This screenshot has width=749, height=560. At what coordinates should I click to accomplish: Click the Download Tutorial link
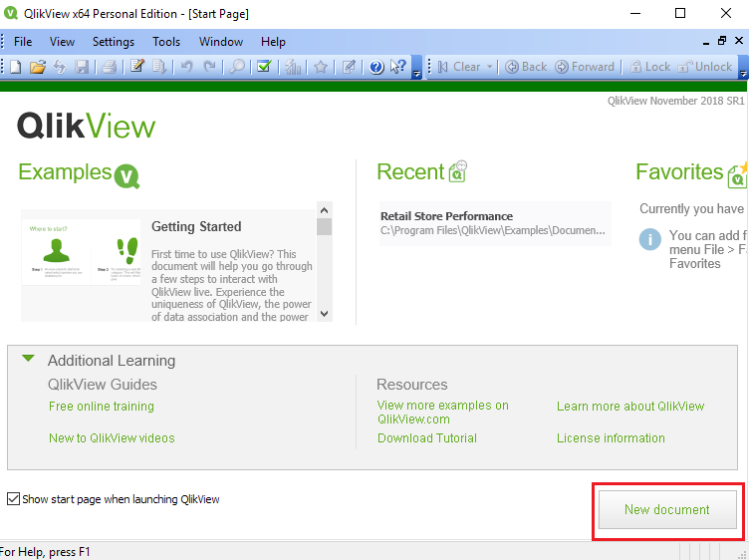427,438
